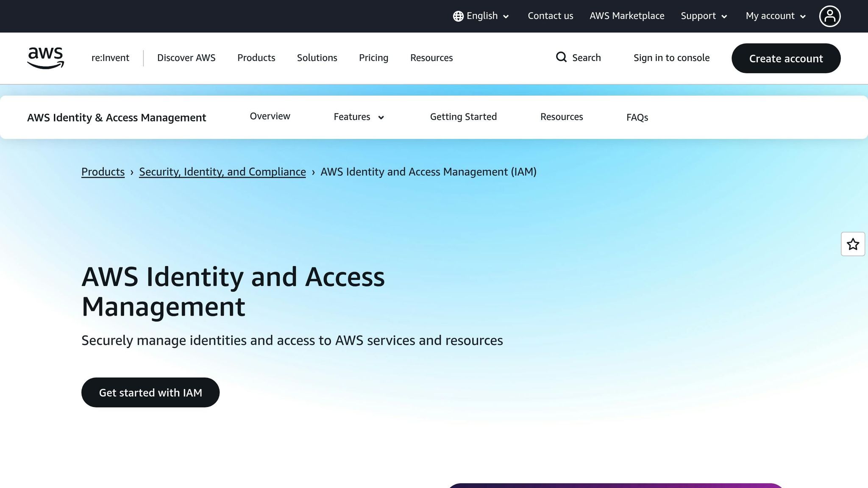This screenshot has height=488, width=868.
Task: Click the star bookmark icon
Action: (853, 244)
